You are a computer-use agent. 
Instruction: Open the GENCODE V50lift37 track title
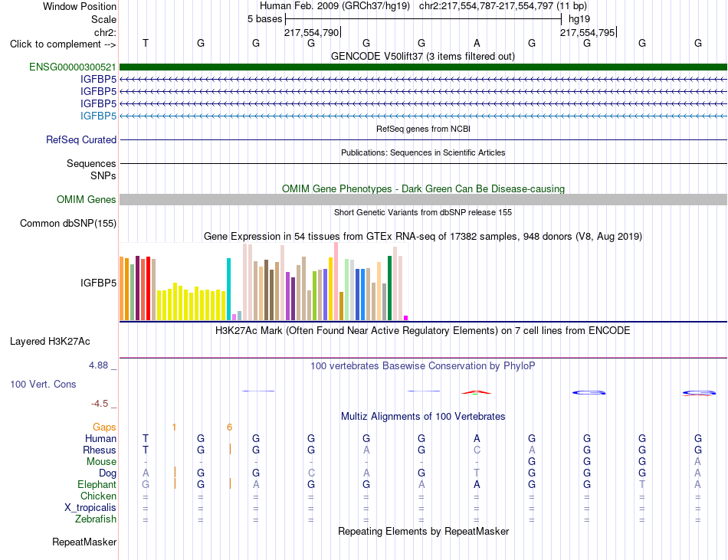422,57
